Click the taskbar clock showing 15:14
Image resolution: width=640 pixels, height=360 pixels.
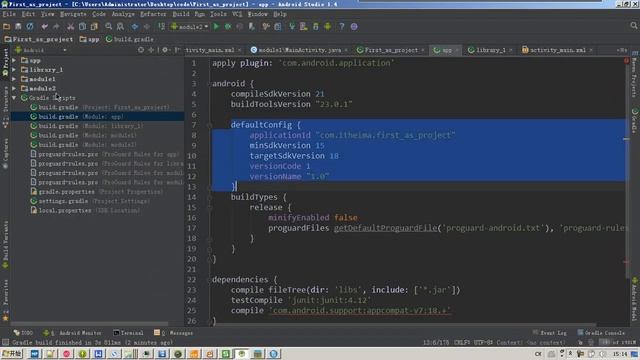(x=620, y=354)
